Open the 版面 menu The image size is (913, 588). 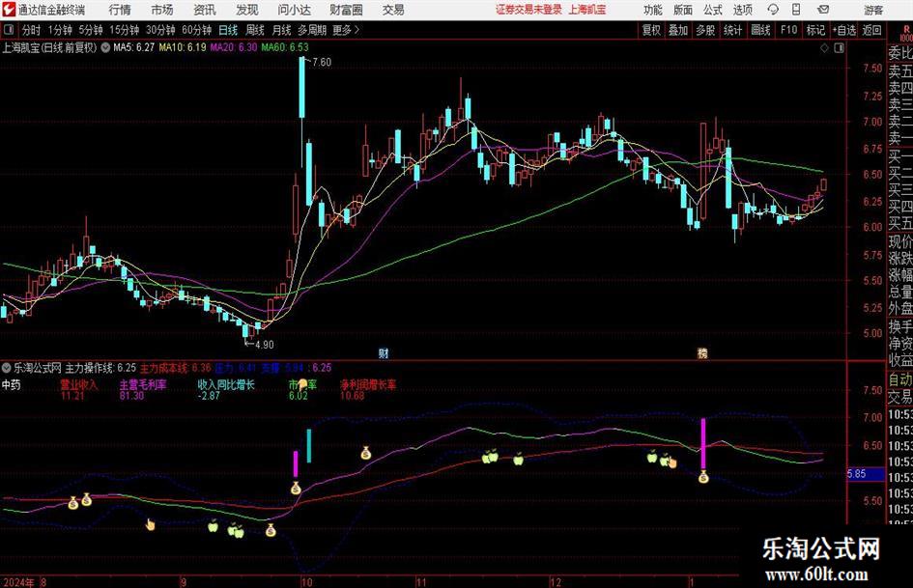682,10
